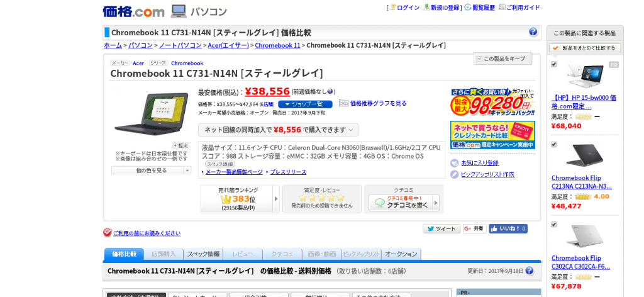This screenshot has width=644, height=297.
Task: Click the 価格.com logo
Action: (133, 11)
